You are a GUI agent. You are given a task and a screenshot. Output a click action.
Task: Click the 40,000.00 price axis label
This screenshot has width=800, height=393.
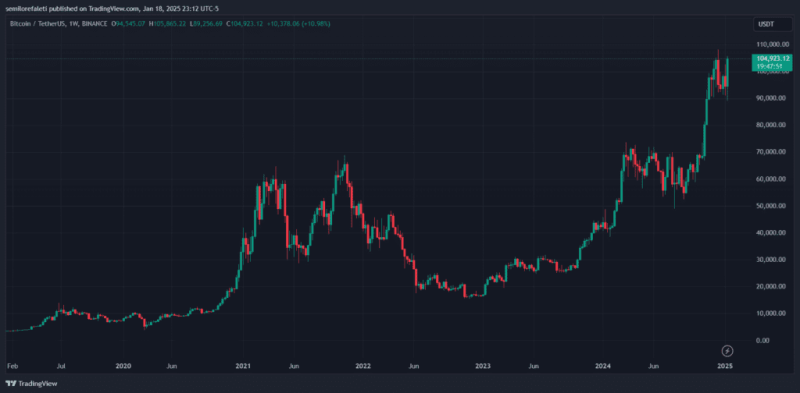pyautogui.click(x=772, y=233)
